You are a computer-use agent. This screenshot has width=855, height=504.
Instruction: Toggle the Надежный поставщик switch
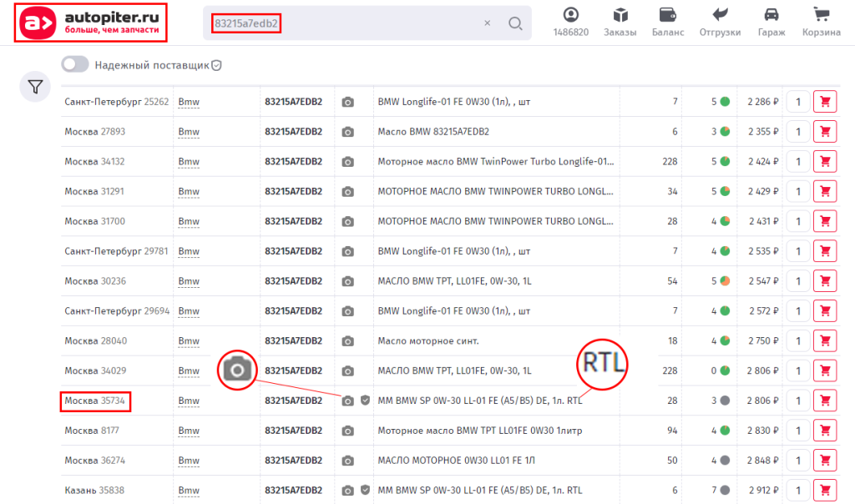[75, 64]
